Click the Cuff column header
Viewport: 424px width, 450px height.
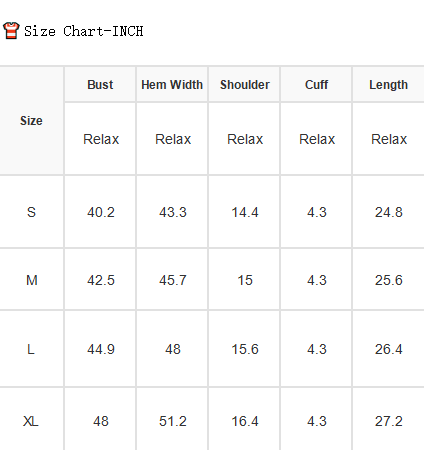316,84
